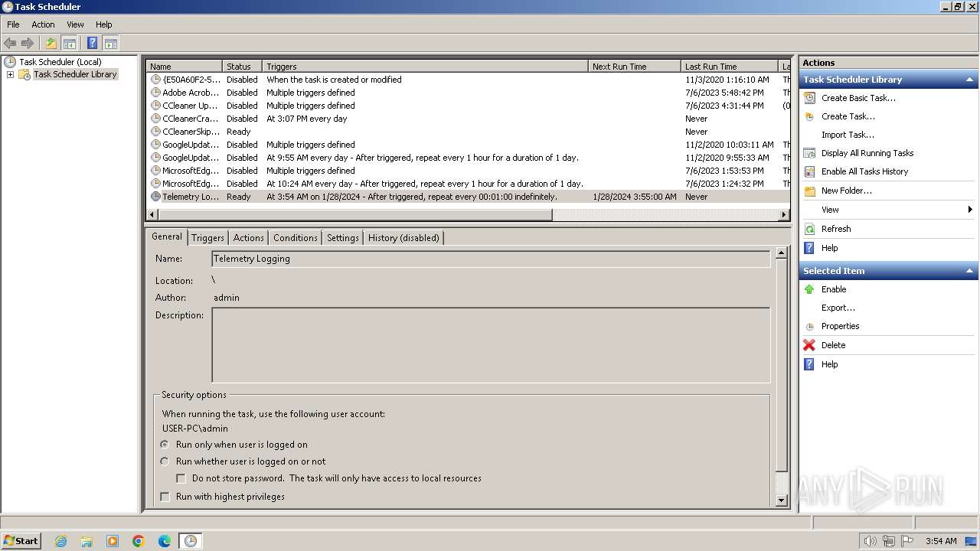Click the Task Scheduler (Local) clock icon
Viewport: 980px width, 551px height.
10,62
